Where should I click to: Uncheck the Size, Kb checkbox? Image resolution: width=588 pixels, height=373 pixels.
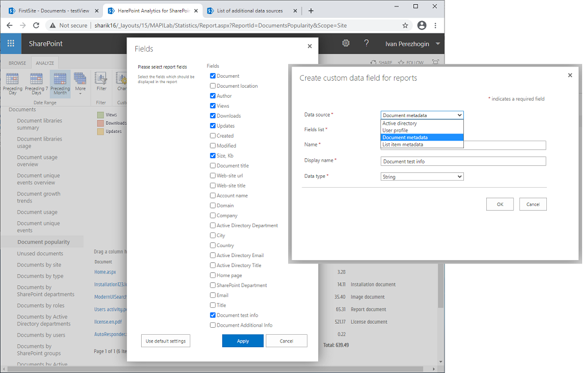[213, 155]
